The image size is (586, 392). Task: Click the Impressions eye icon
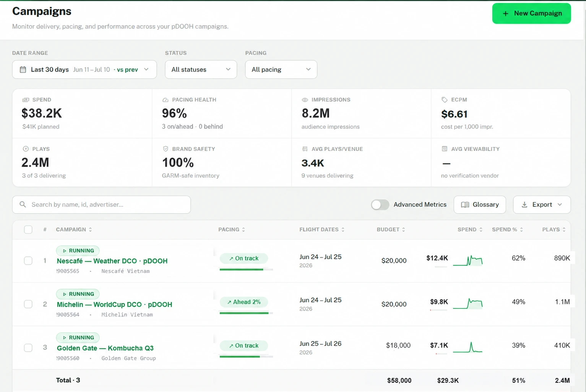(305, 100)
